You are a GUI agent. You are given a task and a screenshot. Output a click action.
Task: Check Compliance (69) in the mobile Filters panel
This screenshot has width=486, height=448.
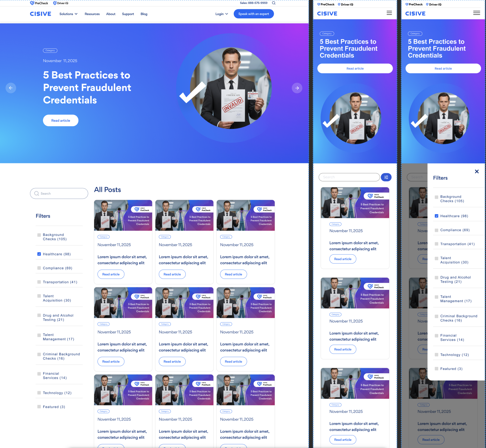(x=437, y=230)
